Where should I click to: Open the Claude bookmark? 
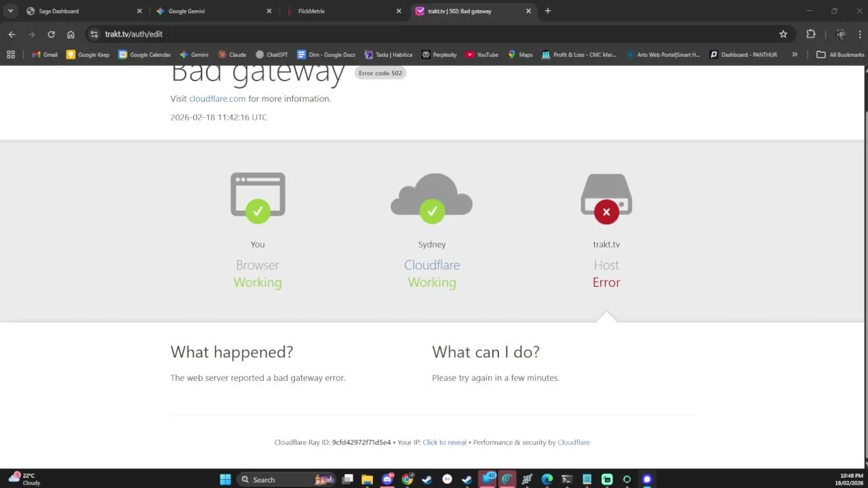232,54
